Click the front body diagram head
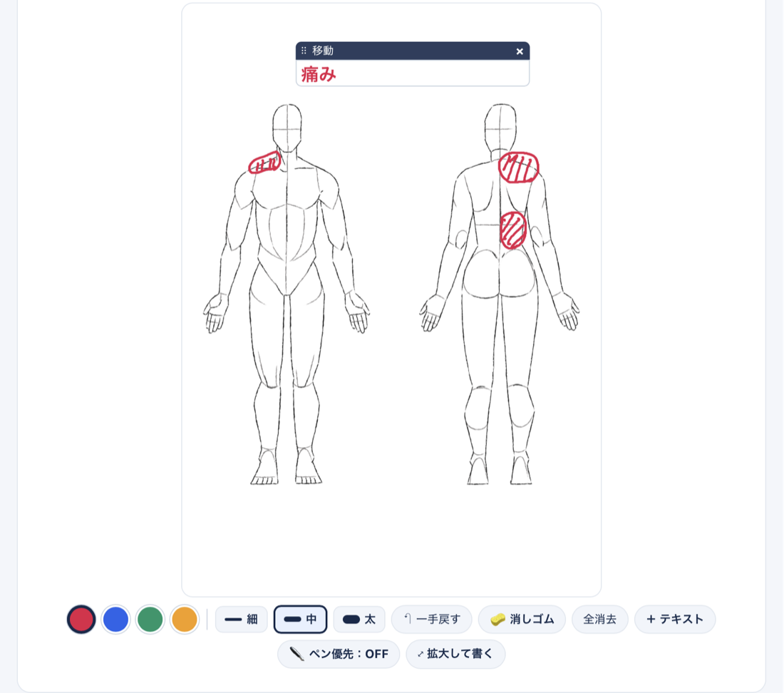Screen dimensions: 784x693 (x=287, y=128)
